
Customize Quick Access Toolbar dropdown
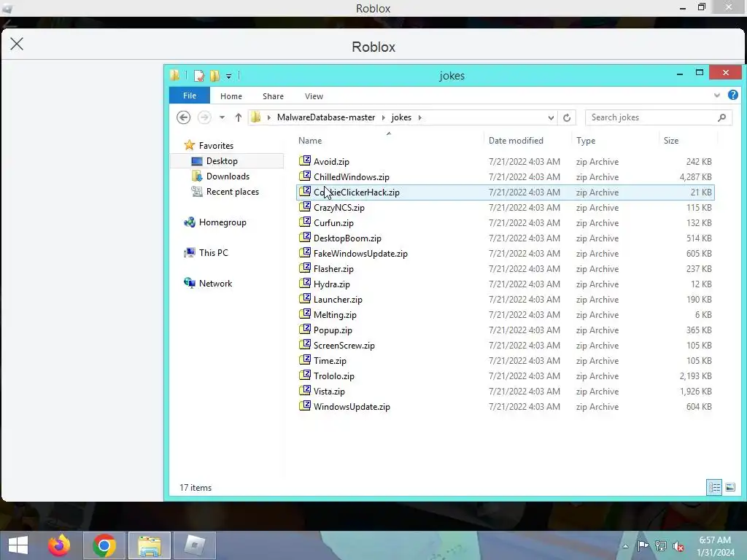coord(228,76)
